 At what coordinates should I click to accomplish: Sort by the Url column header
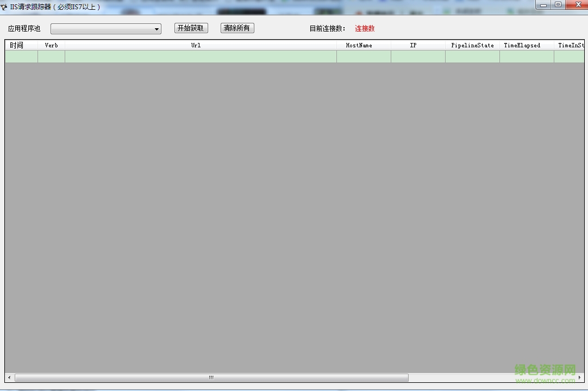tap(196, 45)
